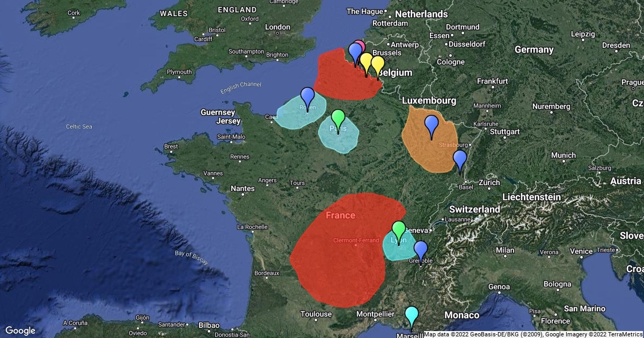Select the Toulouse city label
Viewport: 644px width, 338px height.
316,314
